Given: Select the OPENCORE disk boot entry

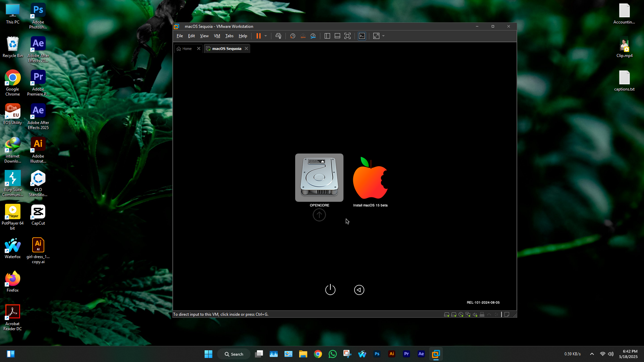Looking at the screenshot, I should tap(319, 178).
